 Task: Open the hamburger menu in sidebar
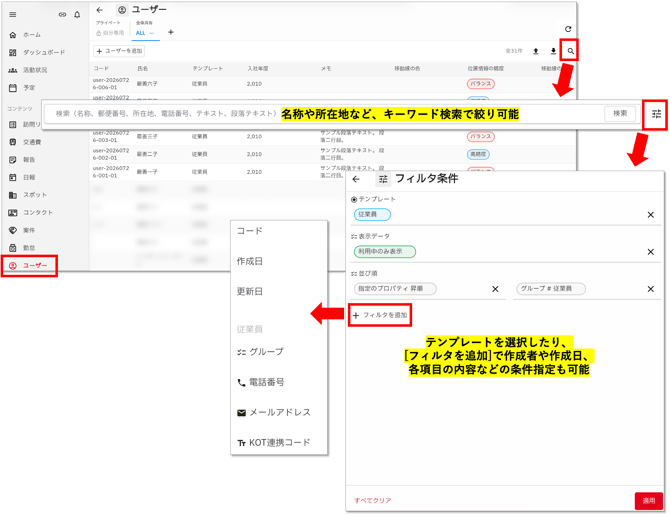(13, 15)
